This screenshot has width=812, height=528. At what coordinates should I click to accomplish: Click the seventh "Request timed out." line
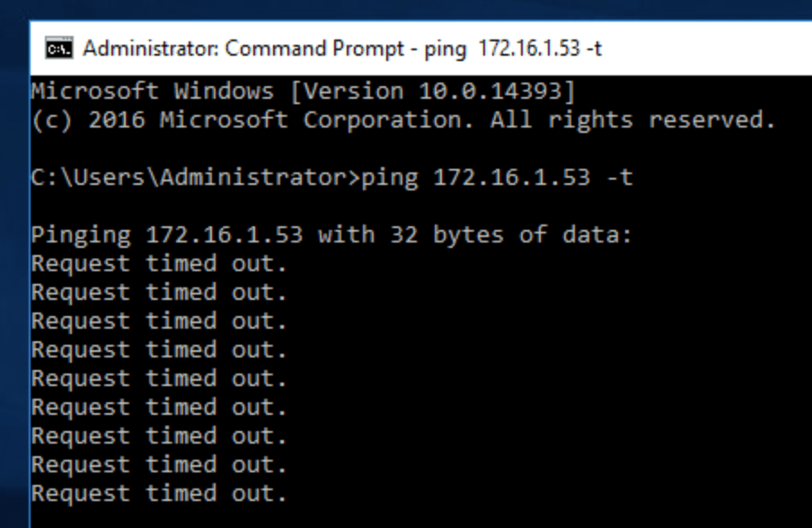tap(159, 436)
